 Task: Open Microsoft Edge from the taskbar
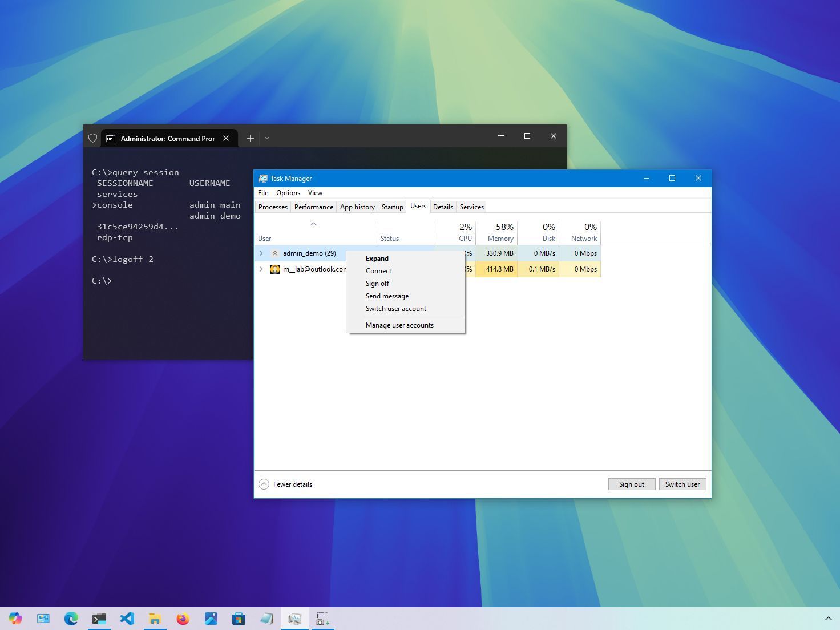tap(71, 619)
